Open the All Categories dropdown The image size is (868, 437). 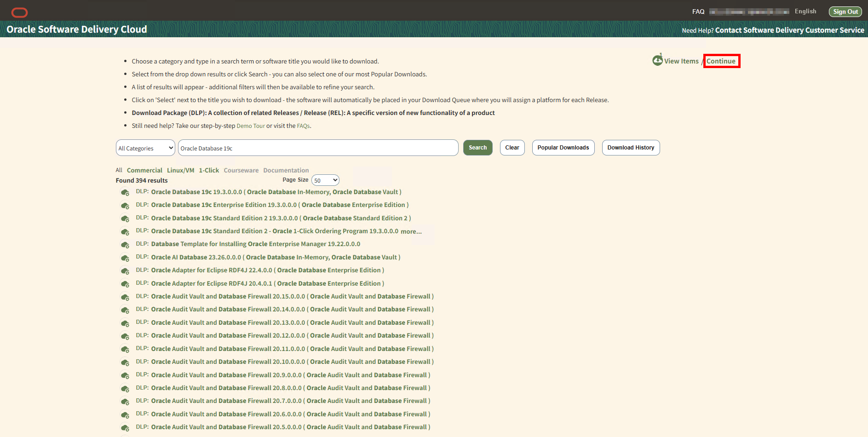pos(145,148)
